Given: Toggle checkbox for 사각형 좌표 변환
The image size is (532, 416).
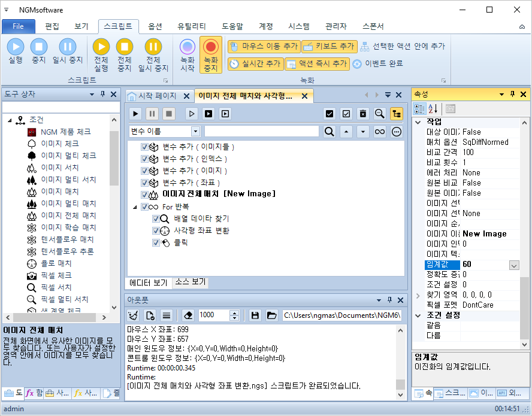Looking at the screenshot, I should (x=156, y=231).
